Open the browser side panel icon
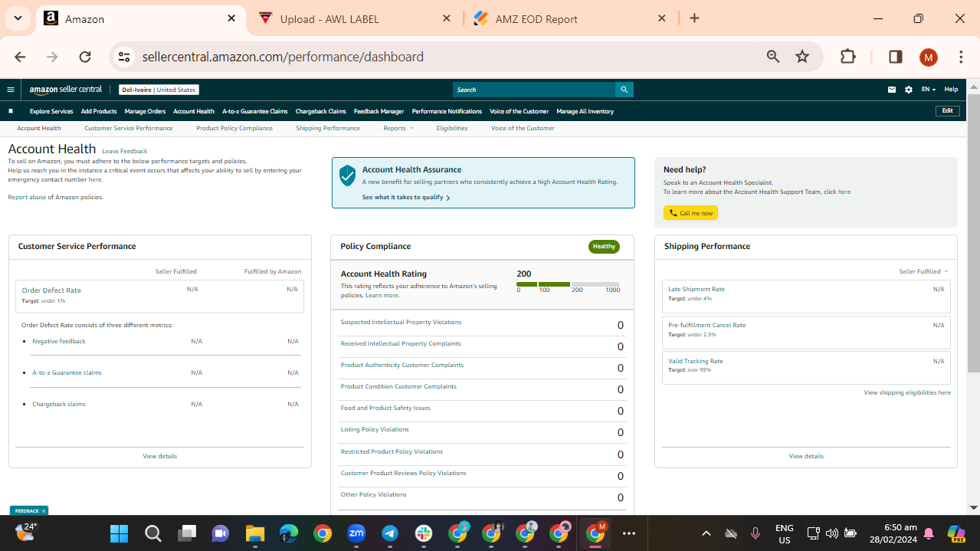The image size is (980, 551). pyautogui.click(x=895, y=57)
